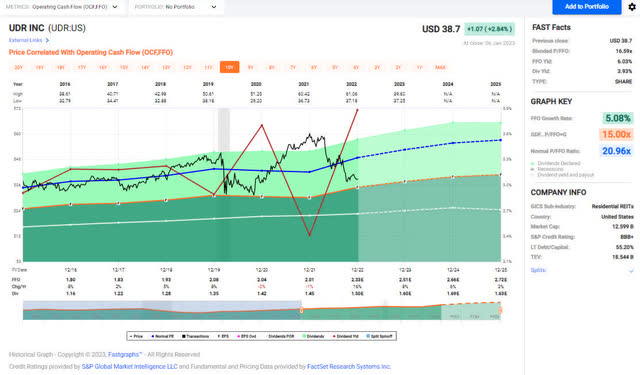Select the 2Y time range tab

(x=398, y=67)
